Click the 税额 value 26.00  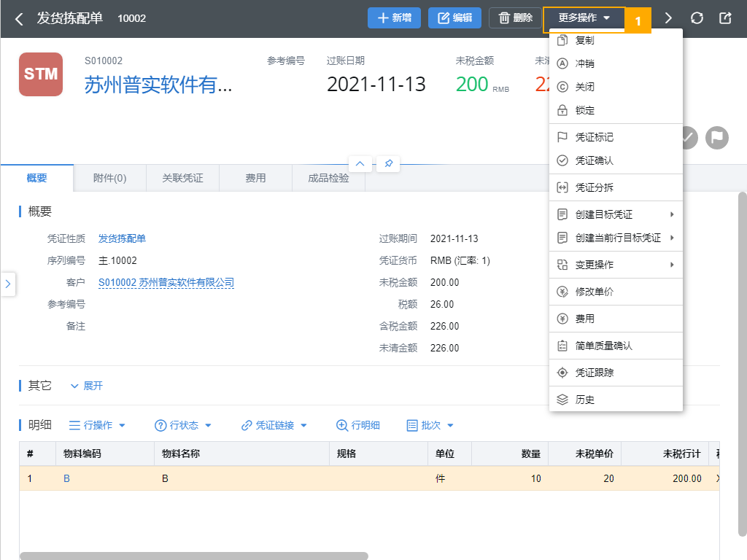442,305
